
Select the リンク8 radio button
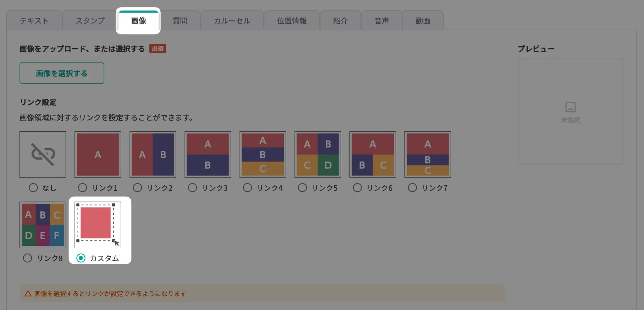click(28, 258)
